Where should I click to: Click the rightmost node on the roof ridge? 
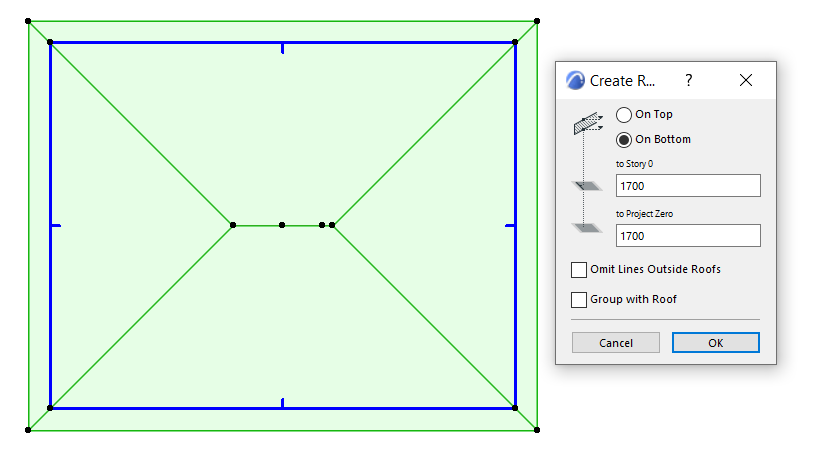pos(332,225)
